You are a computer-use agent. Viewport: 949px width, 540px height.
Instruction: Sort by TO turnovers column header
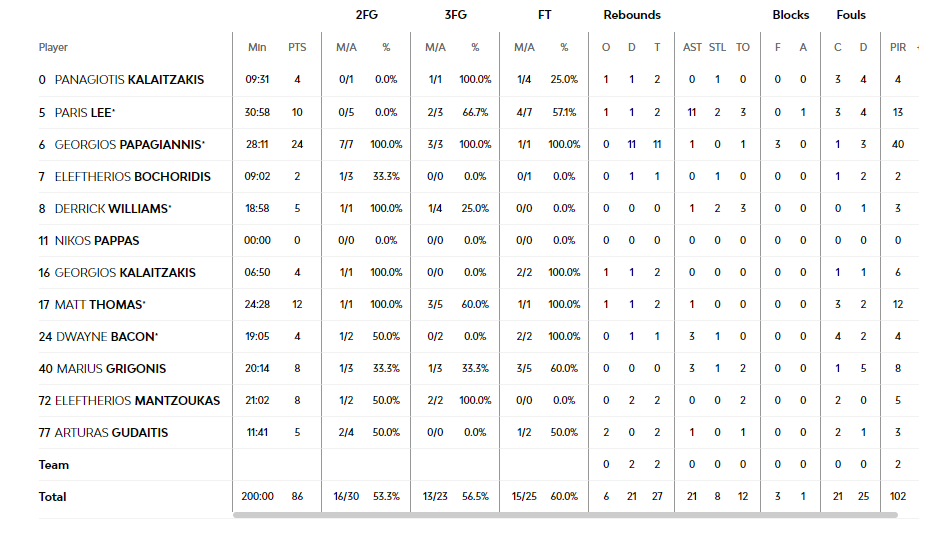(x=743, y=47)
